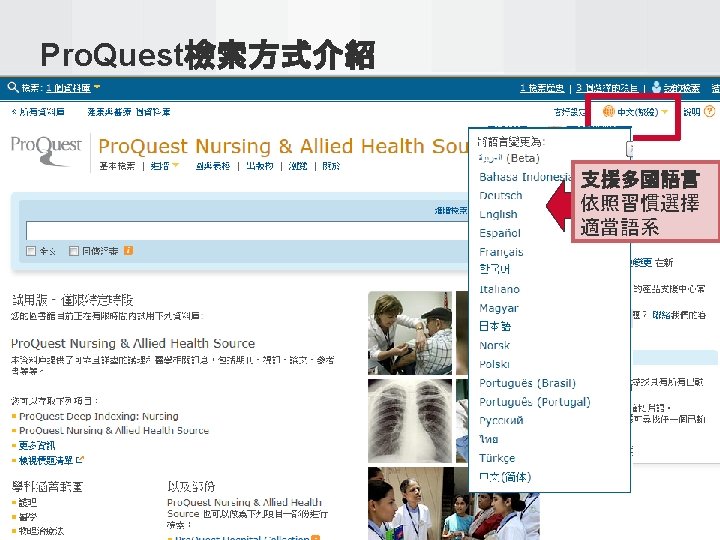Select Bahasa Indonesia language
Screen dimensions: 720x540
[524, 177]
